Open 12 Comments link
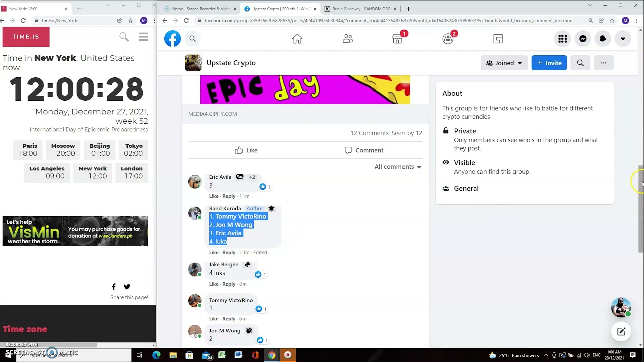Screen dimensions: 644x362 pos(369,133)
